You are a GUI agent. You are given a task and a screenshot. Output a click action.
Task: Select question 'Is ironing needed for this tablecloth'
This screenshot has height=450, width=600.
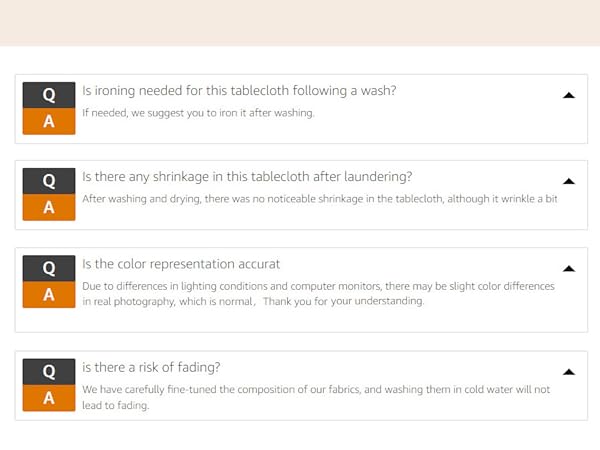(x=239, y=91)
